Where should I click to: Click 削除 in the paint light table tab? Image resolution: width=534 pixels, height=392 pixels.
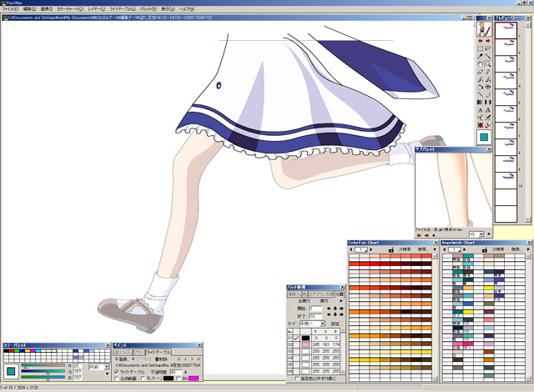[161, 359]
